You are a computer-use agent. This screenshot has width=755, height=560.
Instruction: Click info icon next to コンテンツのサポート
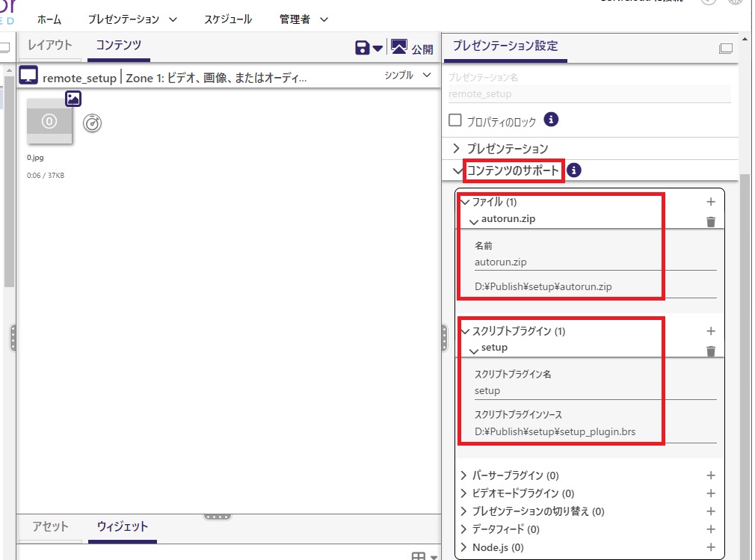click(573, 171)
